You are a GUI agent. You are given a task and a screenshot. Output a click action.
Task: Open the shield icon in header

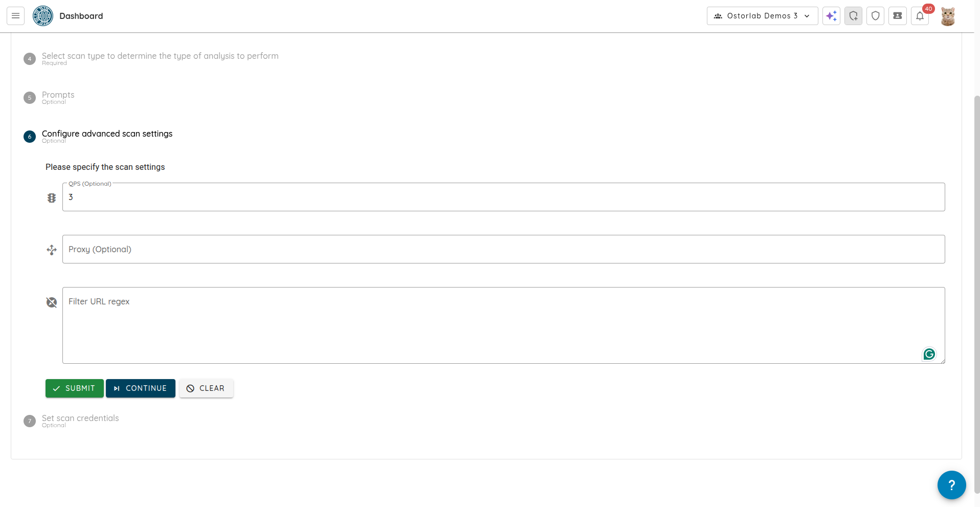(x=875, y=16)
